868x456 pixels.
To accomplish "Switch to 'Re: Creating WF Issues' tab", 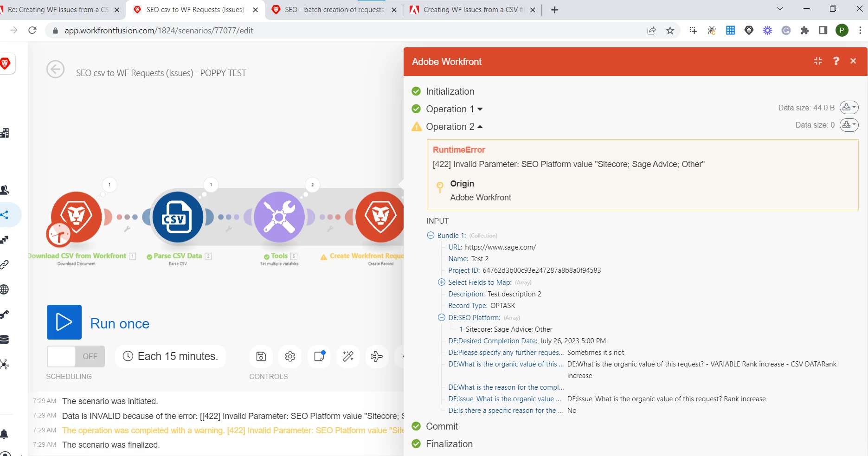I will [x=58, y=10].
